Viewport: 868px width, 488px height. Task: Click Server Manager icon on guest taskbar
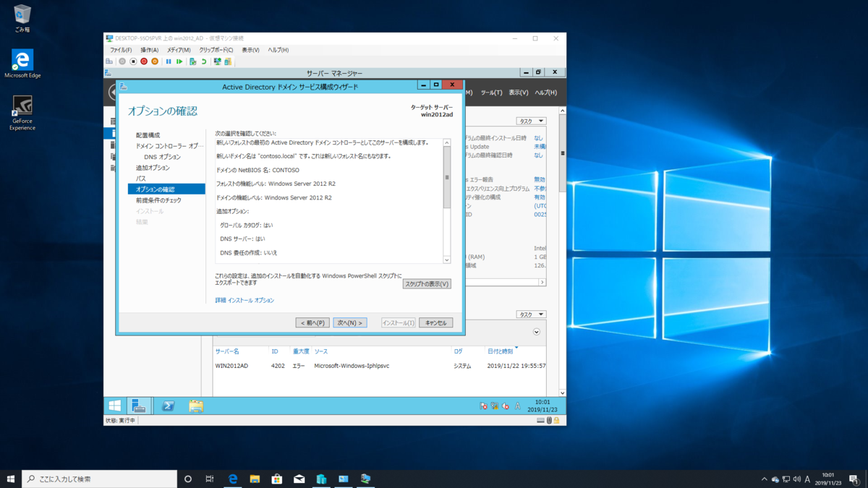coord(139,406)
